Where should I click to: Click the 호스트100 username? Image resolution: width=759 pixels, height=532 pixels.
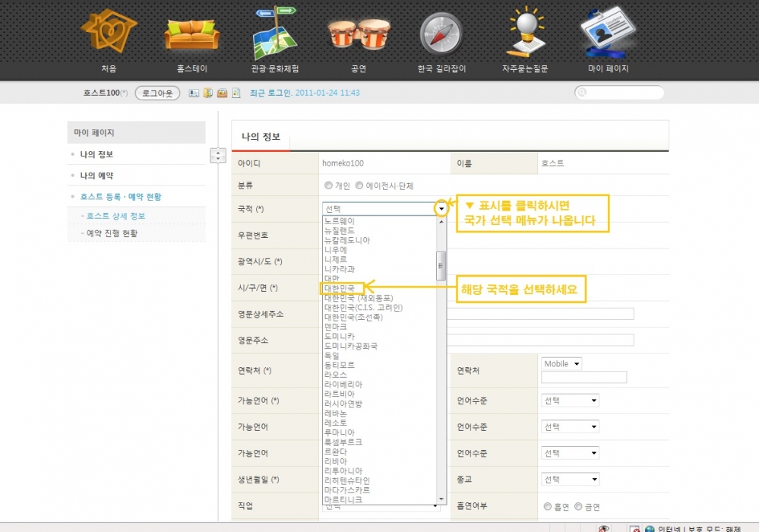click(101, 93)
